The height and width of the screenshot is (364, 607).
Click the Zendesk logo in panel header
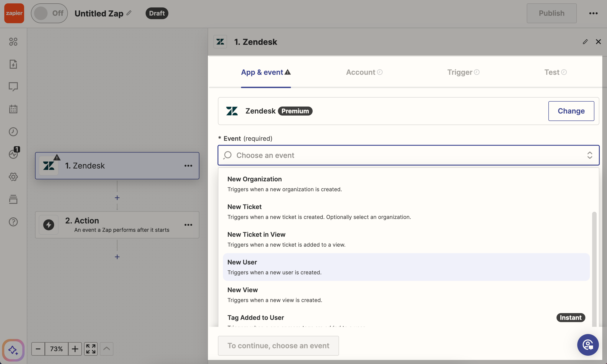pyautogui.click(x=220, y=42)
